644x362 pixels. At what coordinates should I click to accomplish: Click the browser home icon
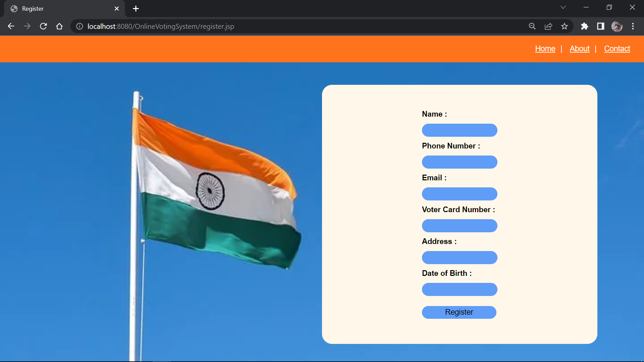[59, 26]
